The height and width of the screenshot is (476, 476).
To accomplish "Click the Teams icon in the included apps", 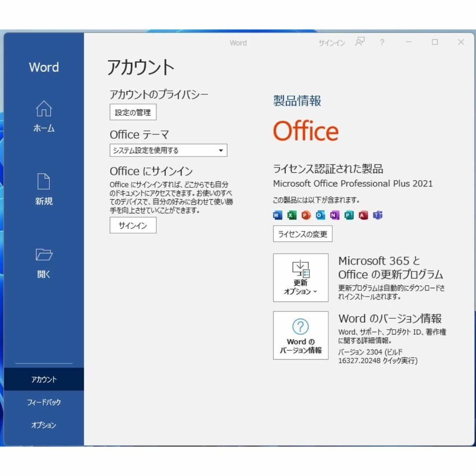I will click(377, 215).
